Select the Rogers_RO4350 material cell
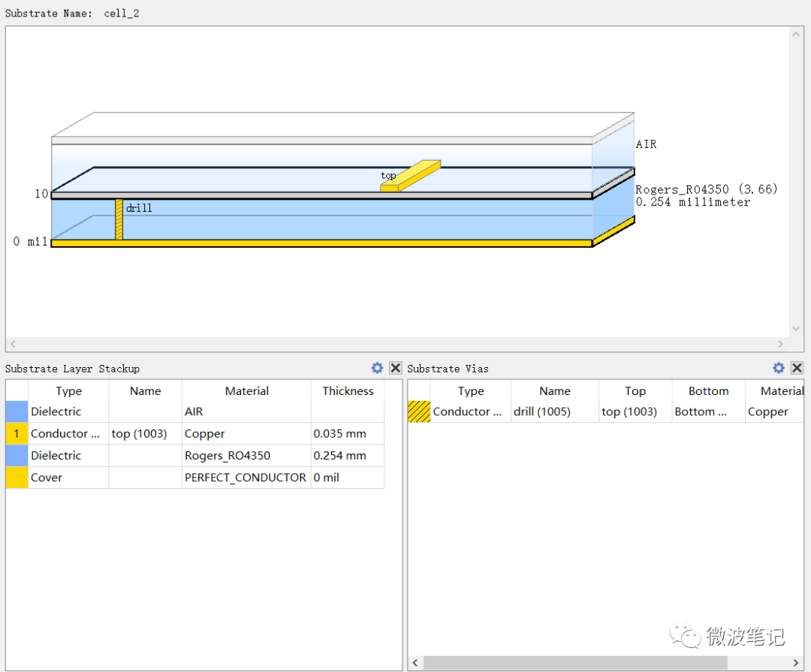This screenshot has height=672, width=811. click(x=228, y=456)
